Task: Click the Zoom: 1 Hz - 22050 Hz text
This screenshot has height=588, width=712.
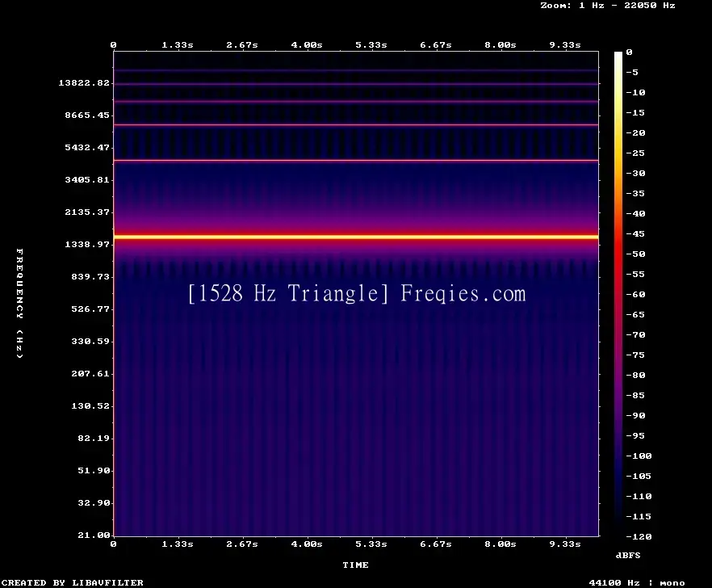Action: coord(608,6)
